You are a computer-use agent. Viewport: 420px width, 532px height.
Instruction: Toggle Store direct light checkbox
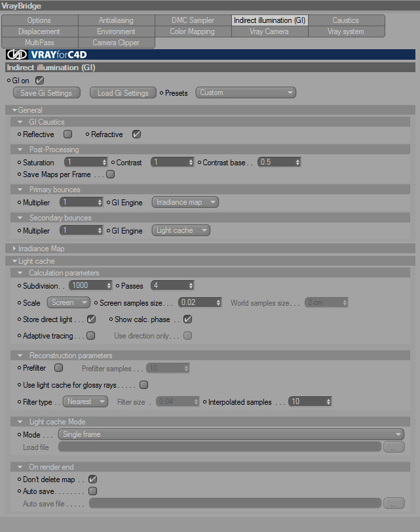pyautogui.click(x=92, y=319)
